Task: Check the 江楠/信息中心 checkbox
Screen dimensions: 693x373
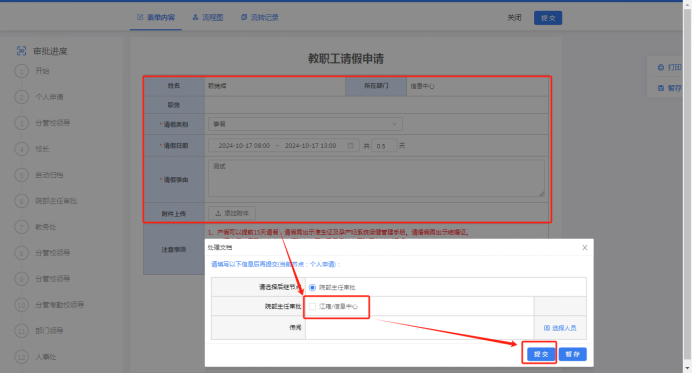Action: pos(312,306)
